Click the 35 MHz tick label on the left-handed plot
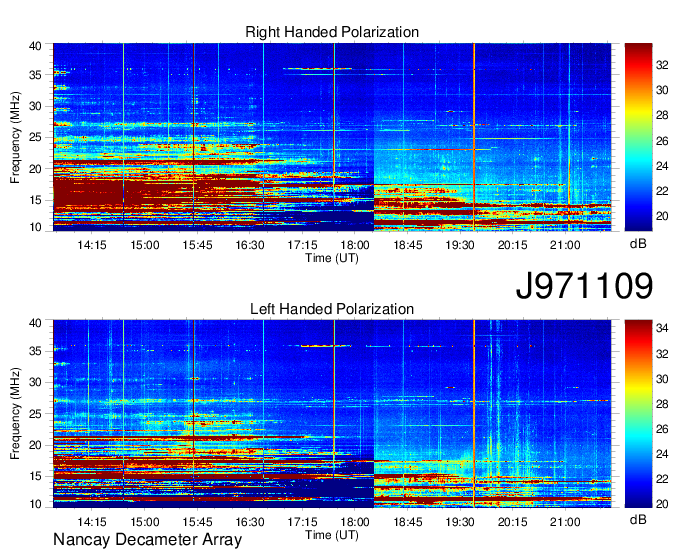 (x=35, y=351)
